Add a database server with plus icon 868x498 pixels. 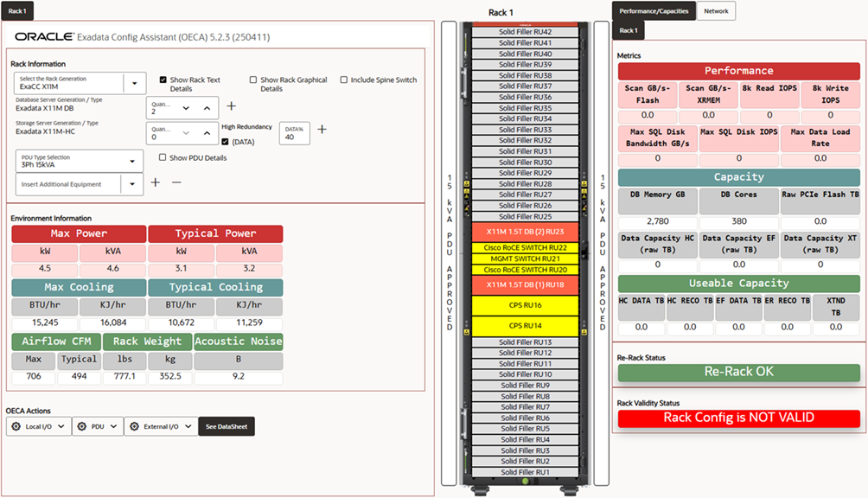(x=232, y=105)
